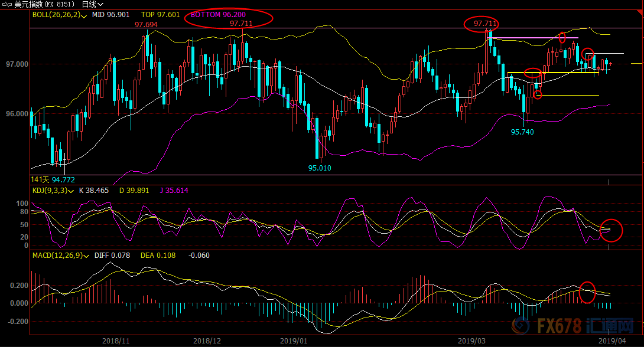Expand the KDJ(9,3,3) indicator dropdown

pyautogui.click(x=72, y=191)
